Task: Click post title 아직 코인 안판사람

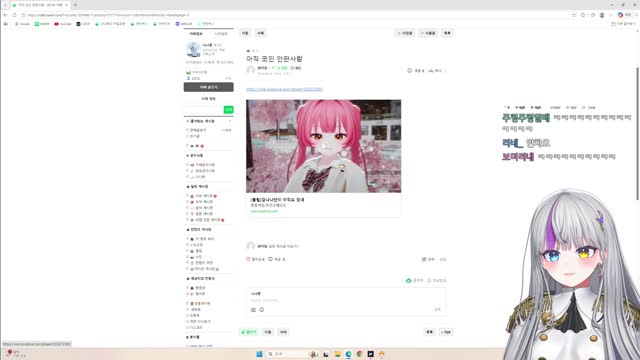Action: tap(274, 59)
